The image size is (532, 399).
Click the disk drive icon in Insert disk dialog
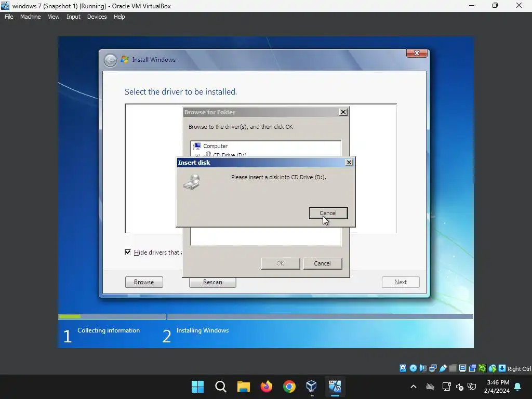192,182
